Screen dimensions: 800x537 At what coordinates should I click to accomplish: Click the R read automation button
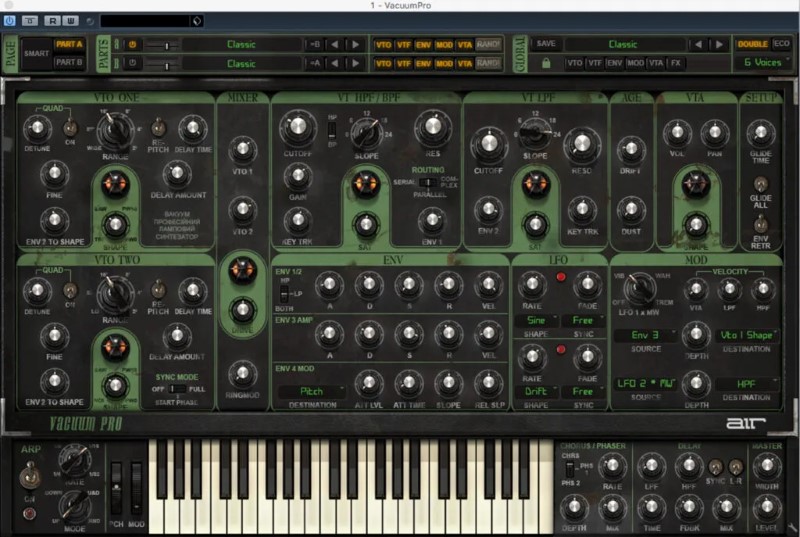[x=52, y=21]
